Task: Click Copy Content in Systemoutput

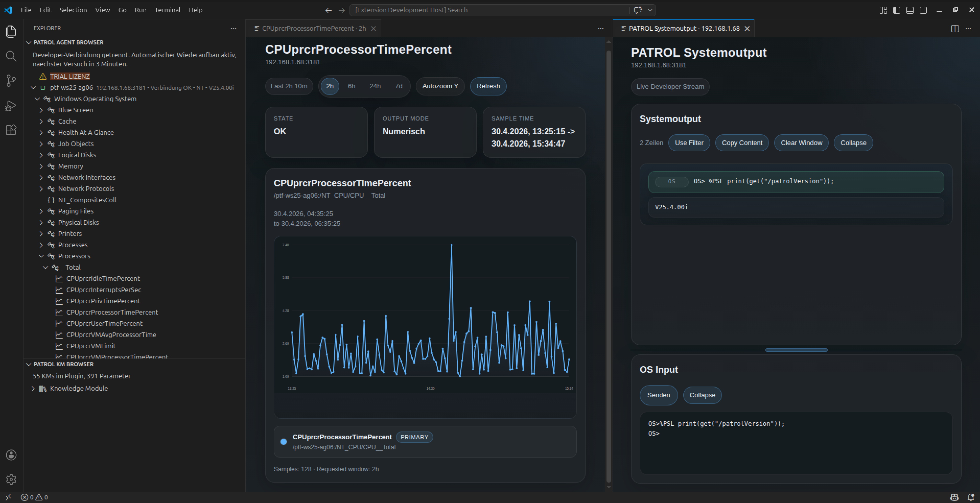Action: pos(742,143)
